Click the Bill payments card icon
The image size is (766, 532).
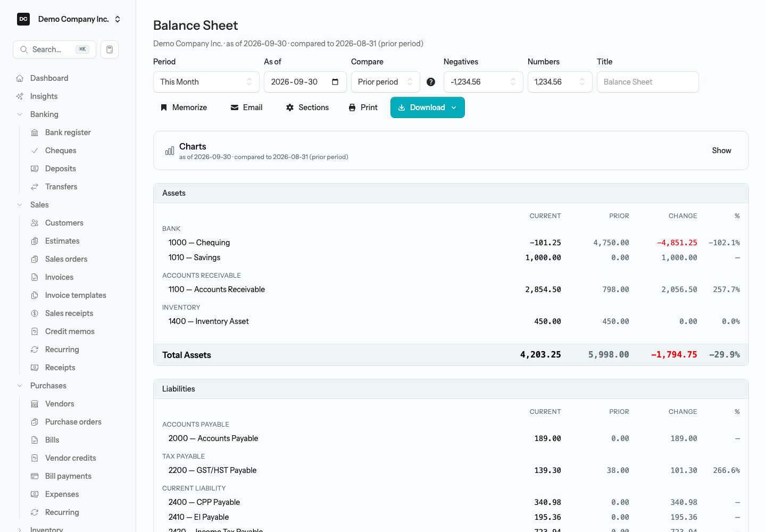coord(35,476)
